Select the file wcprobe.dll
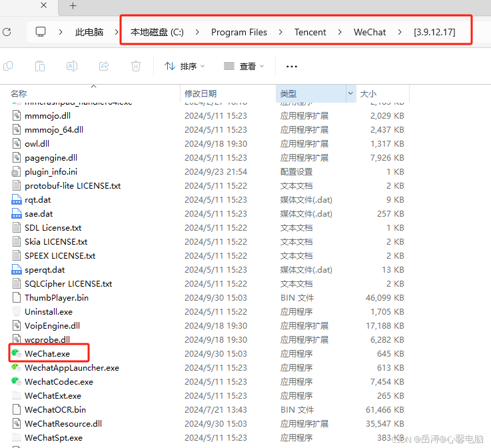 coord(47,339)
